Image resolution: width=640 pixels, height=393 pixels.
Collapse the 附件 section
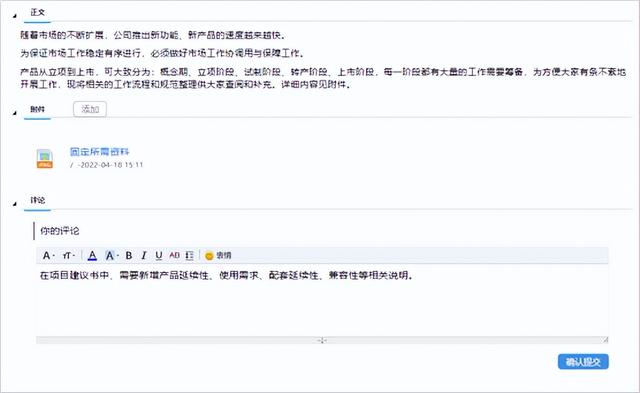pyautogui.click(x=15, y=113)
